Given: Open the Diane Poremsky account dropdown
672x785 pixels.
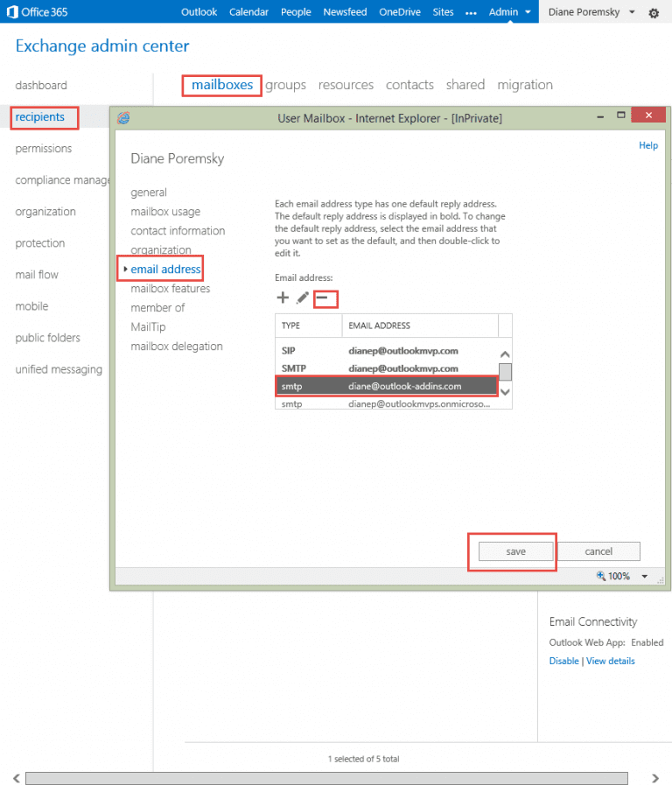Looking at the screenshot, I should (591, 12).
